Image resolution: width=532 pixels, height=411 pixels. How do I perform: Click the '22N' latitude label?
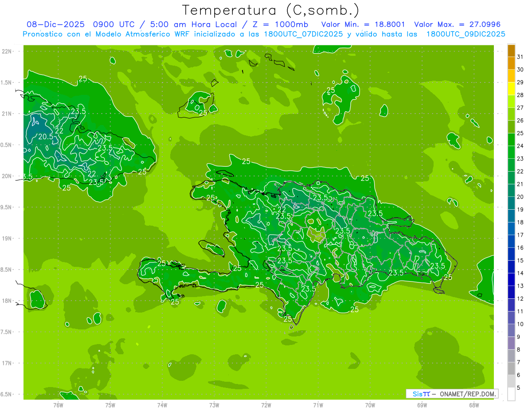point(7,51)
